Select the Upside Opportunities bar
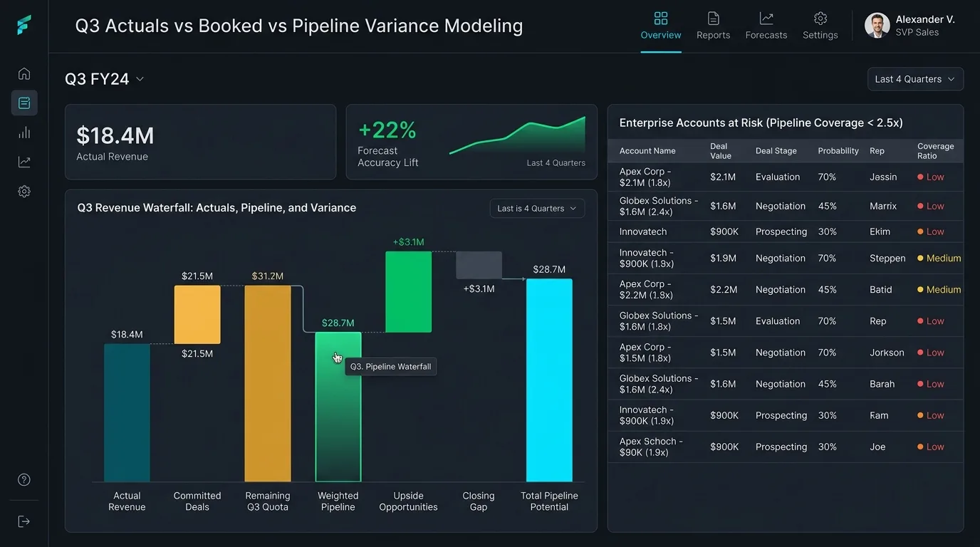980x547 pixels. pos(409,292)
